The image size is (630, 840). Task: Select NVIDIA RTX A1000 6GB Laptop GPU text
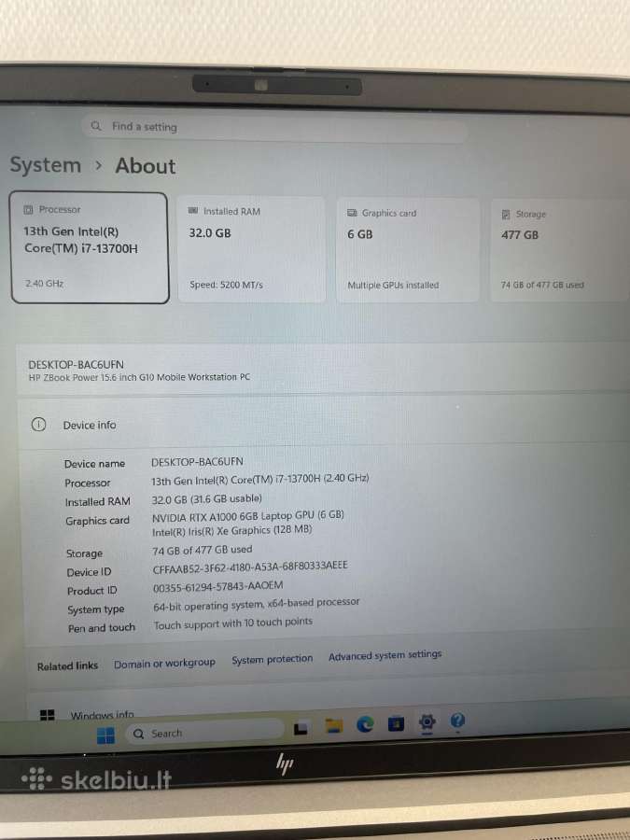pyautogui.click(x=248, y=516)
